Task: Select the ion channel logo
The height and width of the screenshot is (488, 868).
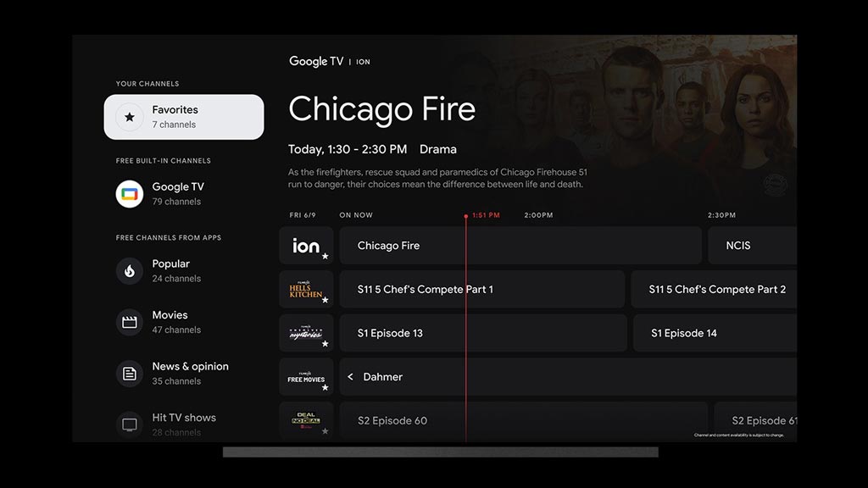Action: (305, 246)
